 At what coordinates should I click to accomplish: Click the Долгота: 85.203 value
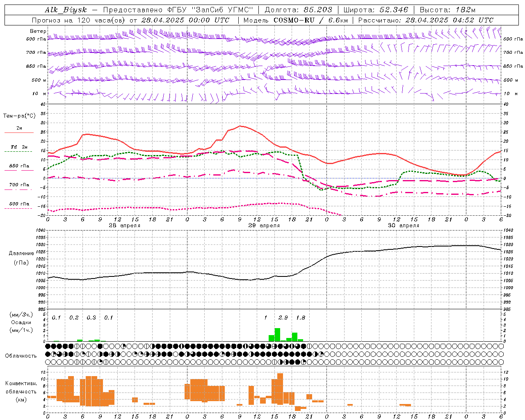(299, 10)
